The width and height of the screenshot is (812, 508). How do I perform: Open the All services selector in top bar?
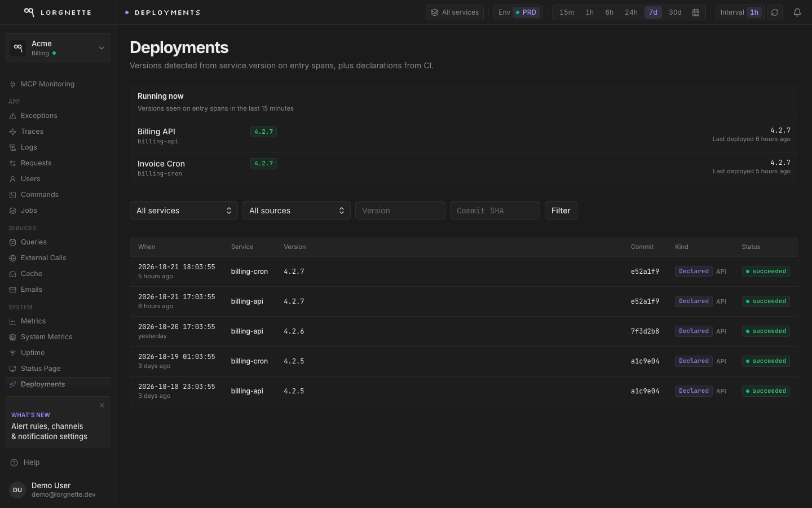(454, 12)
